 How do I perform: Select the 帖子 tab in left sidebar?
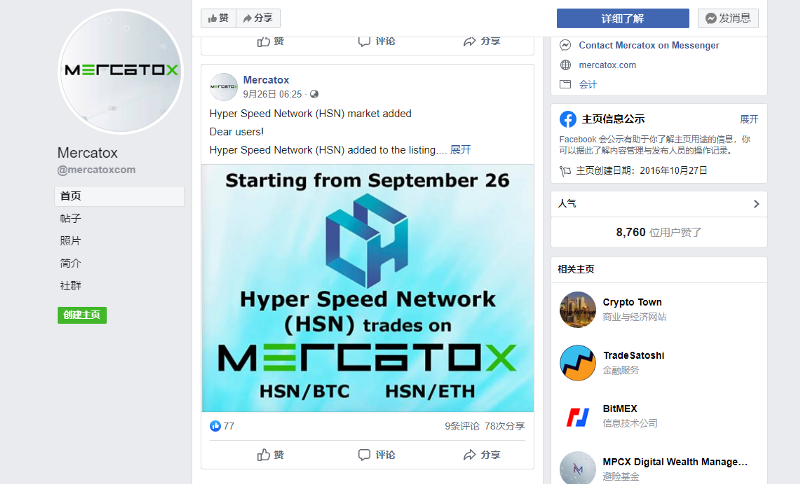pos(70,219)
